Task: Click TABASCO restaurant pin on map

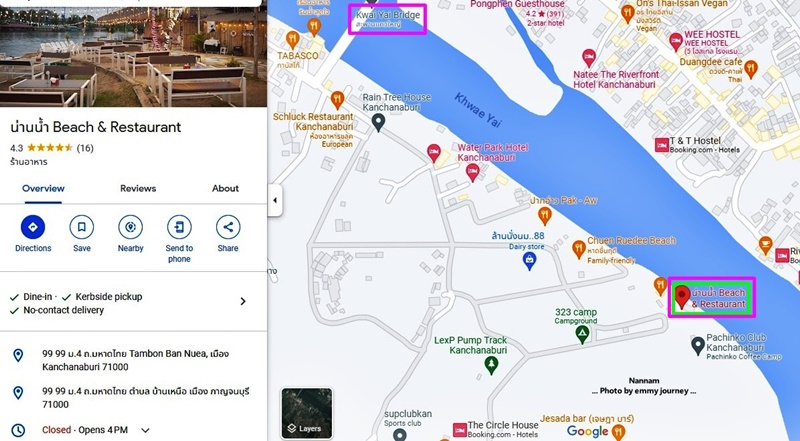Action: (292, 40)
